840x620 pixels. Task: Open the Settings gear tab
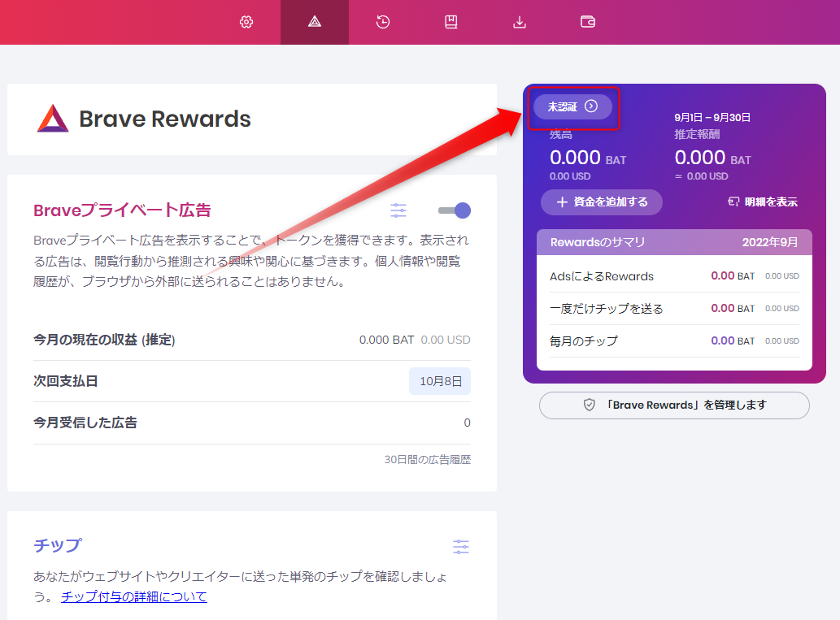246,22
